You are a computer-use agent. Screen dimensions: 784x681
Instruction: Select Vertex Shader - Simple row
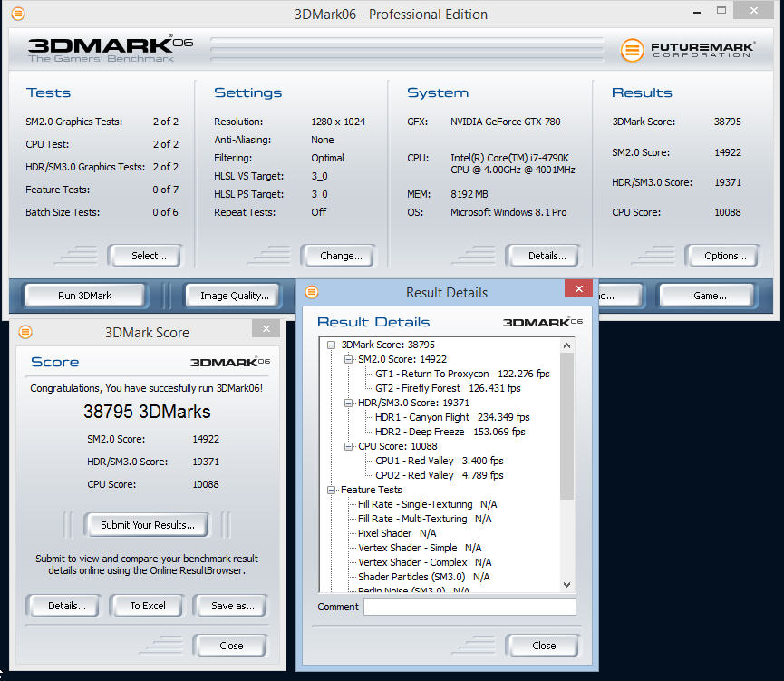[420, 548]
